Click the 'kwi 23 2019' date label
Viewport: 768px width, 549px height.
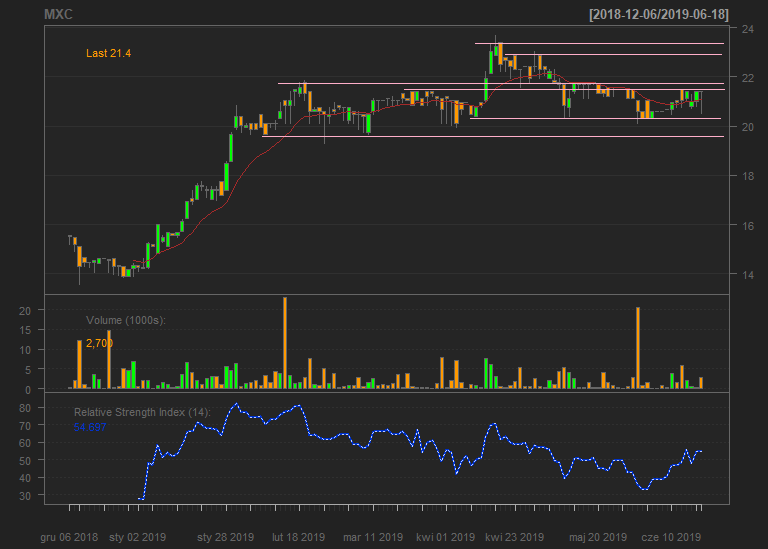click(x=514, y=537)
